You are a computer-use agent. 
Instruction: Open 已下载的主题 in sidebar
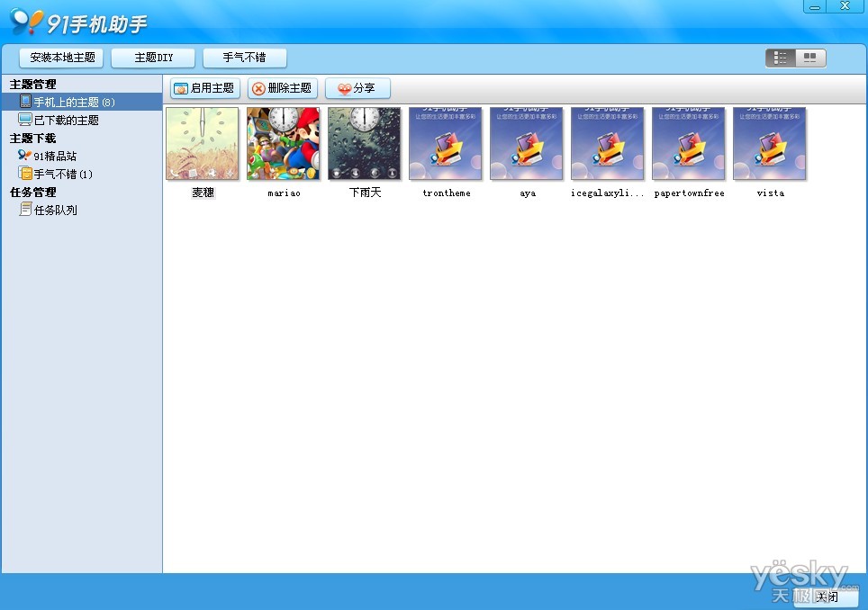point(67,120)
